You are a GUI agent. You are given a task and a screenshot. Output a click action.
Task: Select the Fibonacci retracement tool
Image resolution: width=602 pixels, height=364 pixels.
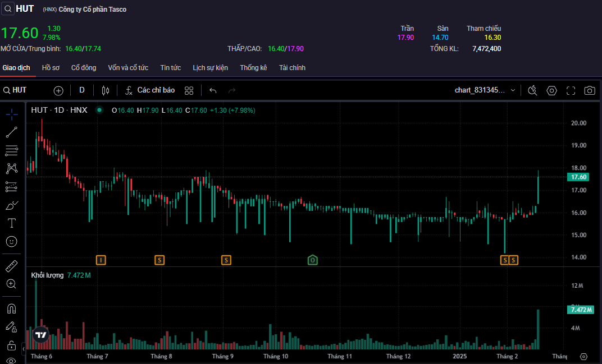(11, 150)
